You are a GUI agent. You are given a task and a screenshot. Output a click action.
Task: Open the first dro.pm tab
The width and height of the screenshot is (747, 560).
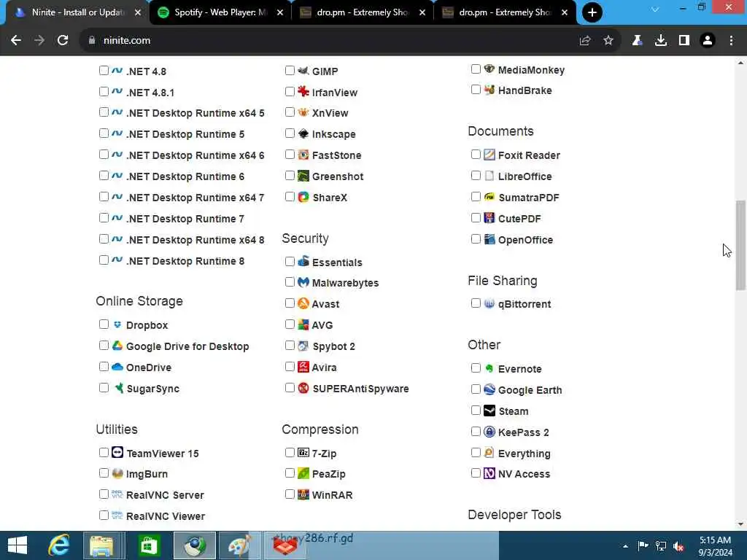click(x=363, y=12)
